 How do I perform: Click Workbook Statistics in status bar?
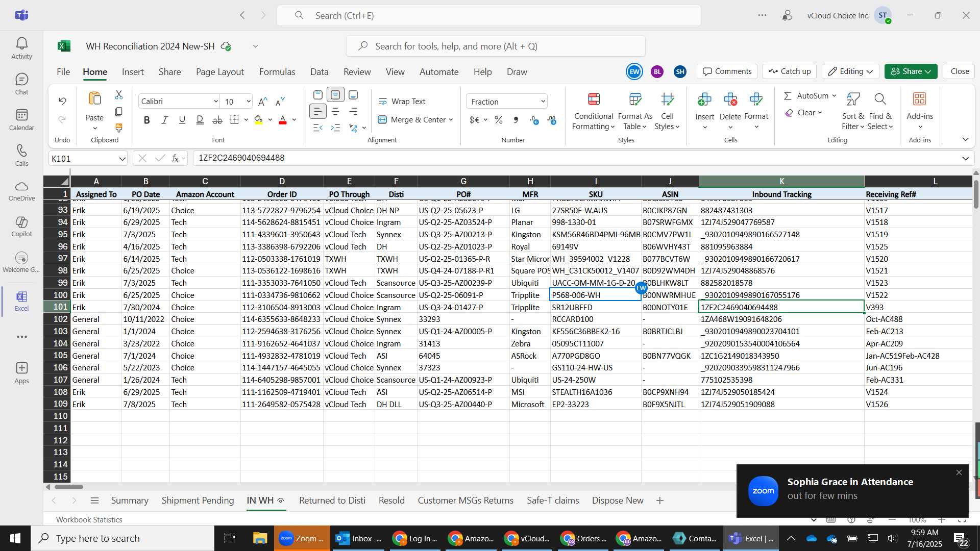(89, 519)
